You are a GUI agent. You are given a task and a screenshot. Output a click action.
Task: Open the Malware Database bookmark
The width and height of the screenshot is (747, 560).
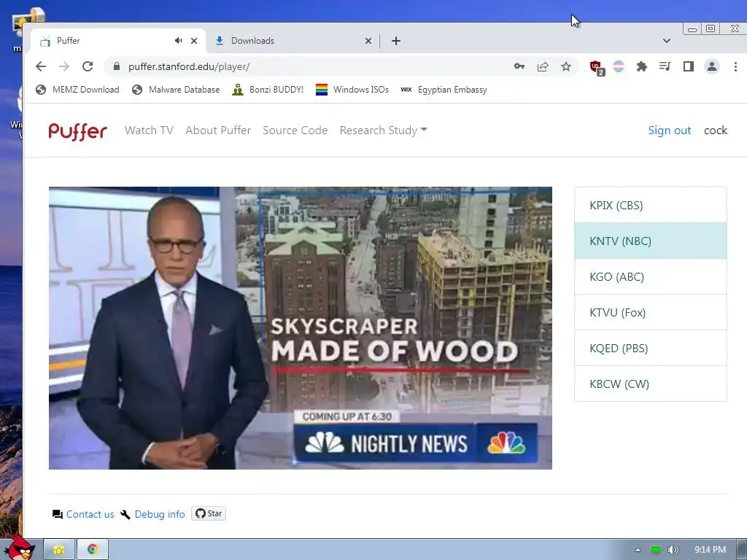(x=176, y=90)
